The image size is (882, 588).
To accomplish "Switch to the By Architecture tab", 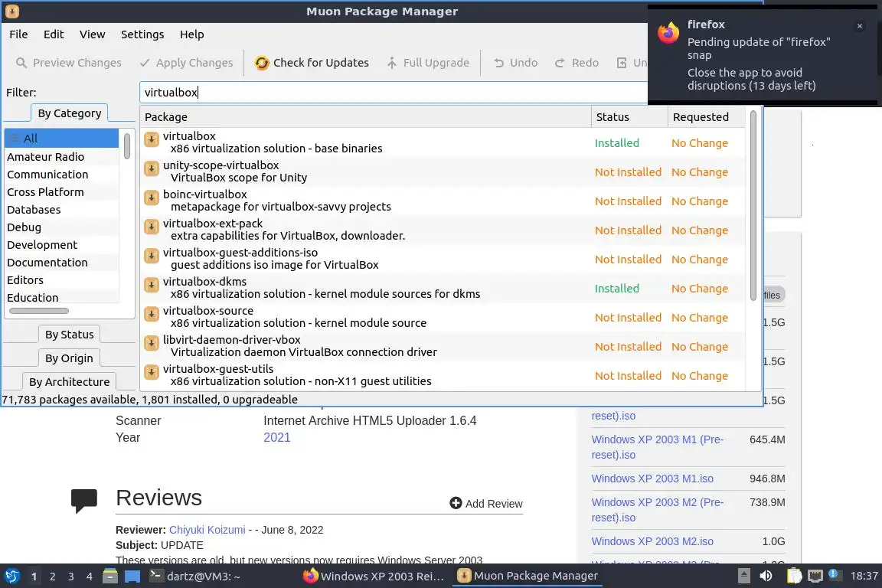I will [x=69, y=381].
